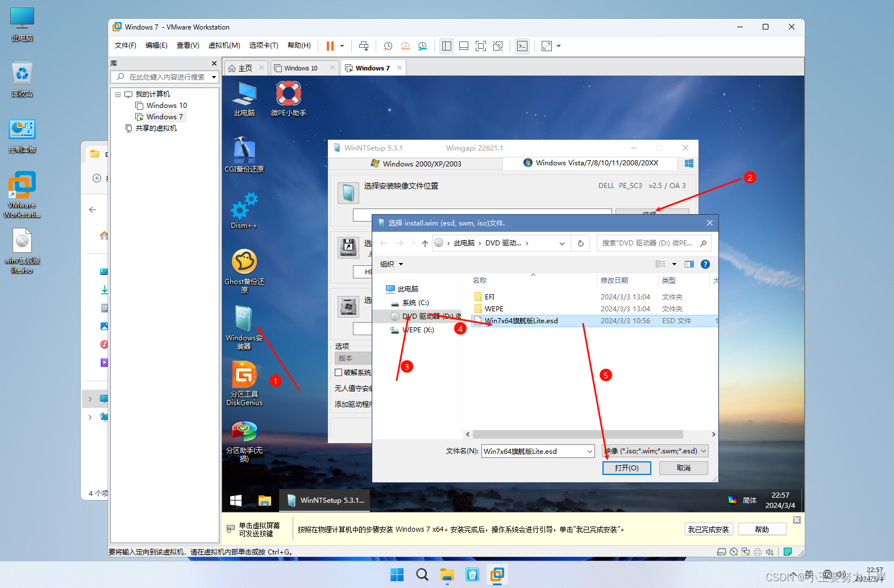Open 分区工具 DiskGenius icon
This screenshot has width=894, height=588.
[244, 383]
